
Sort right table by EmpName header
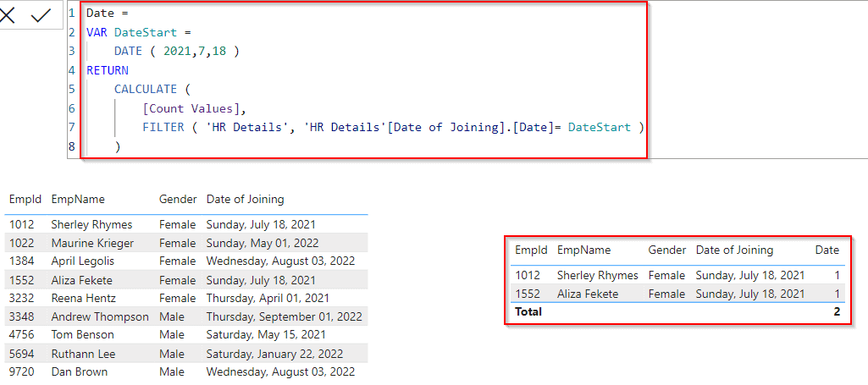584,250
